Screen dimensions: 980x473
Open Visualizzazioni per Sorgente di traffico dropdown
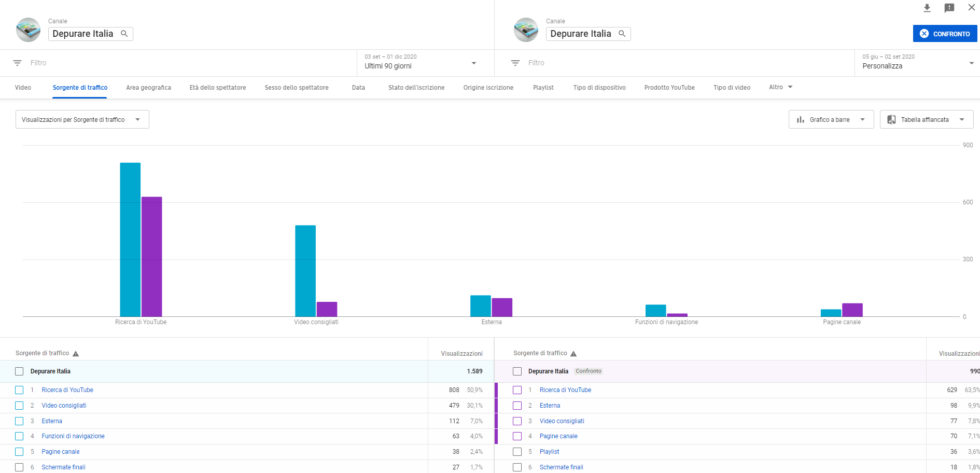(82, 119)
